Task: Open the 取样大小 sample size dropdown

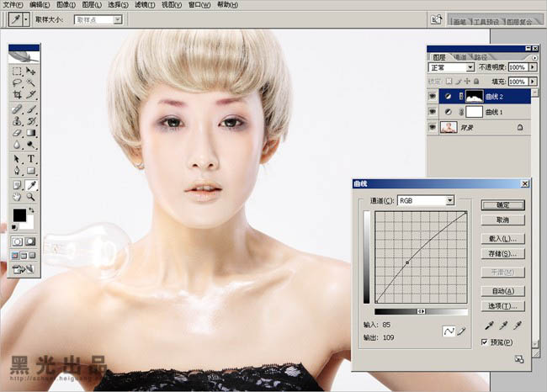Action: pyautogui.click(x=118, y=20)
